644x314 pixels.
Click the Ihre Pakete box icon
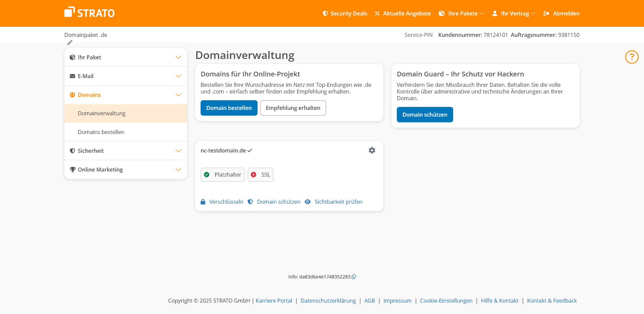[442, 13]
